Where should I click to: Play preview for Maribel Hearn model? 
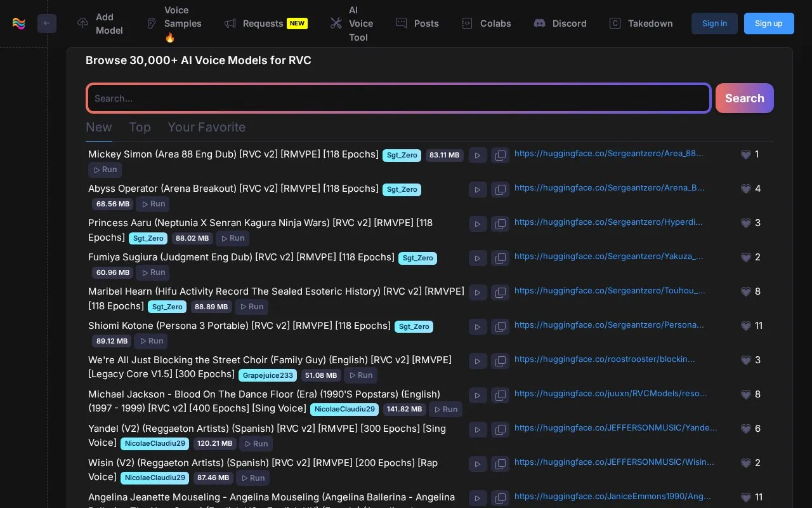coord(478,293)
